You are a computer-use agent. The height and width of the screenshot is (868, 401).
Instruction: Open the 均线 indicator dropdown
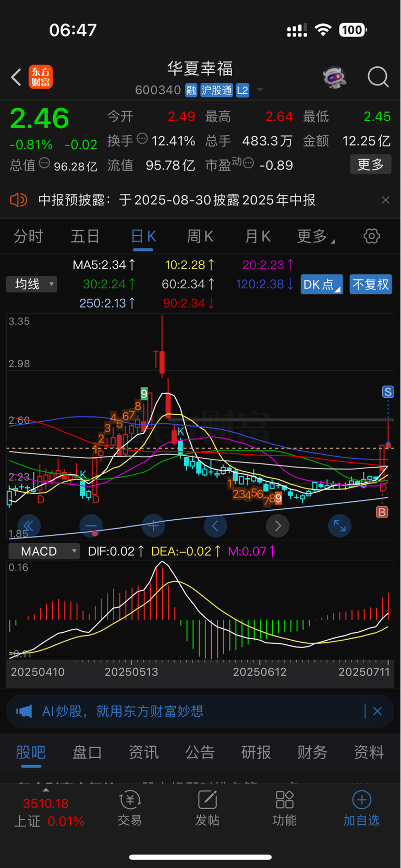point(32,284)
